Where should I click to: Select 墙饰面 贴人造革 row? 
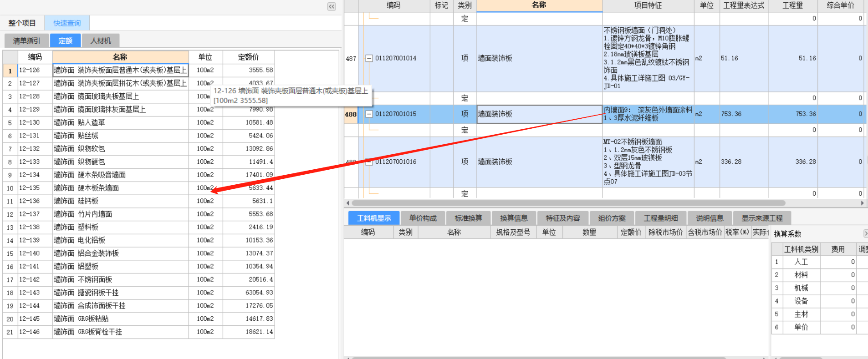click(138, 122)
